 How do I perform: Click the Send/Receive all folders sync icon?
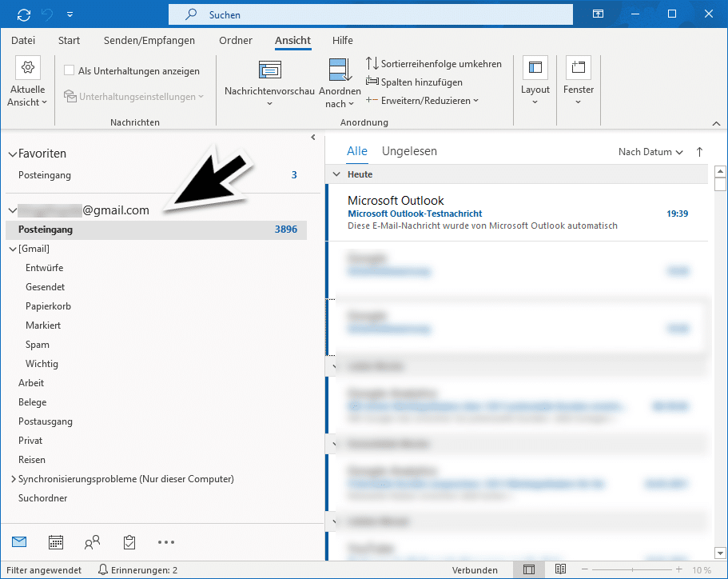click(x=24, y=15)
